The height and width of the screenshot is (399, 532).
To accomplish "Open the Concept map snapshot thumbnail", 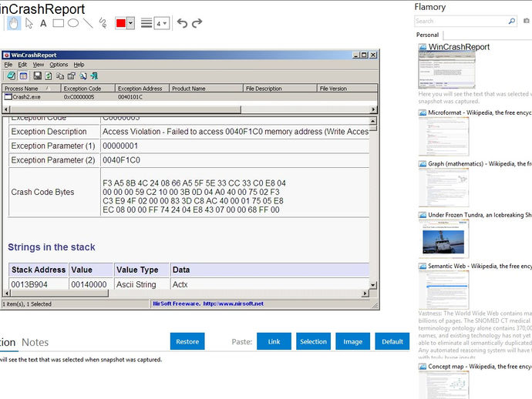I will click(444, 385).
